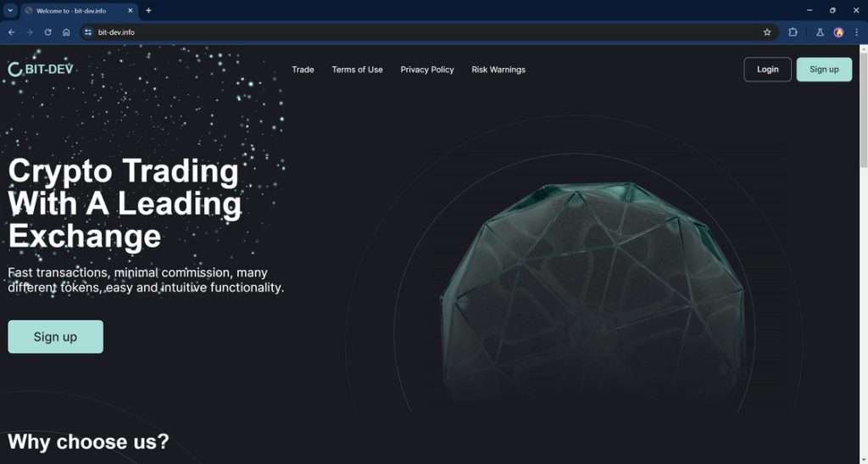
Task: Click the 'Why choose us?' heading
Action: 88,442
